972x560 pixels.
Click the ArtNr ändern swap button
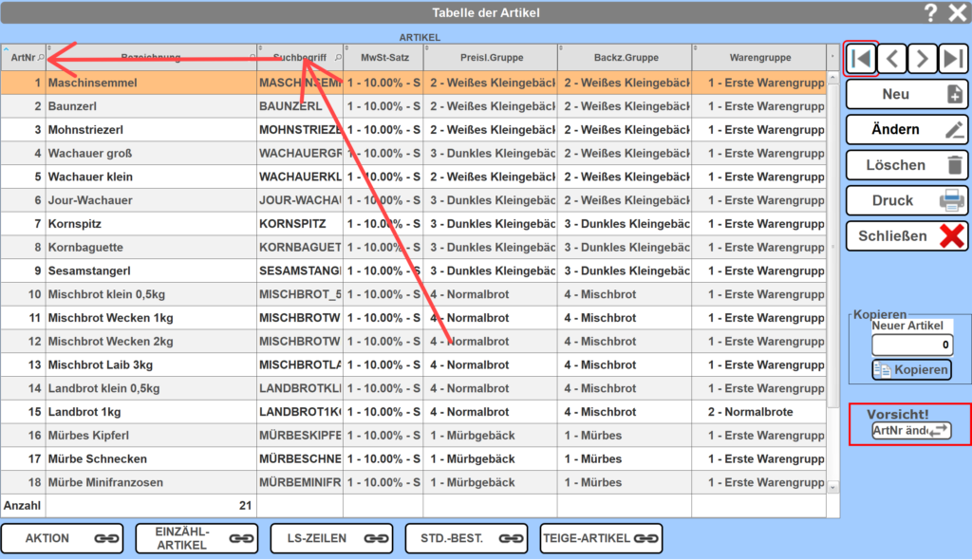pyautogui.click(x=910, y=431)
